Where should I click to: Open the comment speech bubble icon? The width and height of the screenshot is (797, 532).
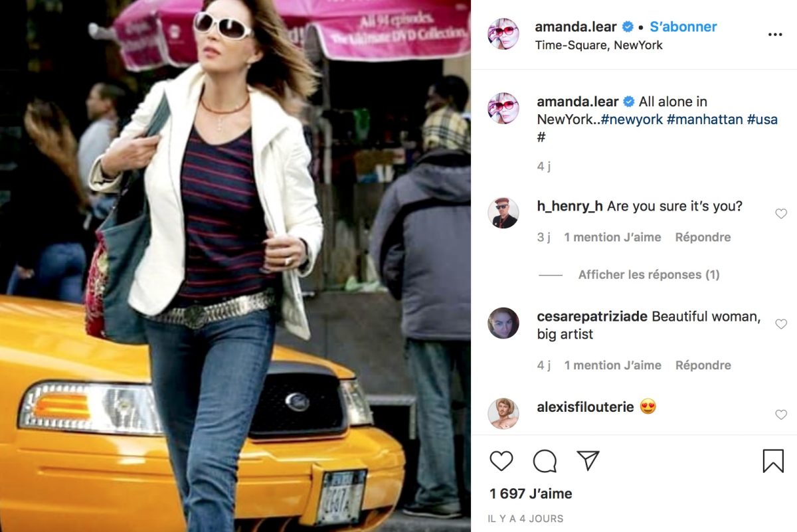tap(545, 461)
